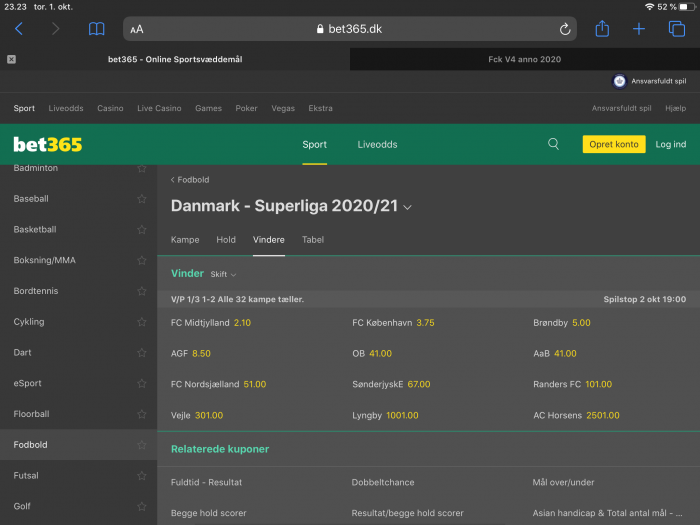
Task: Open the Safari share sheet icon
Action: (602, 29)
